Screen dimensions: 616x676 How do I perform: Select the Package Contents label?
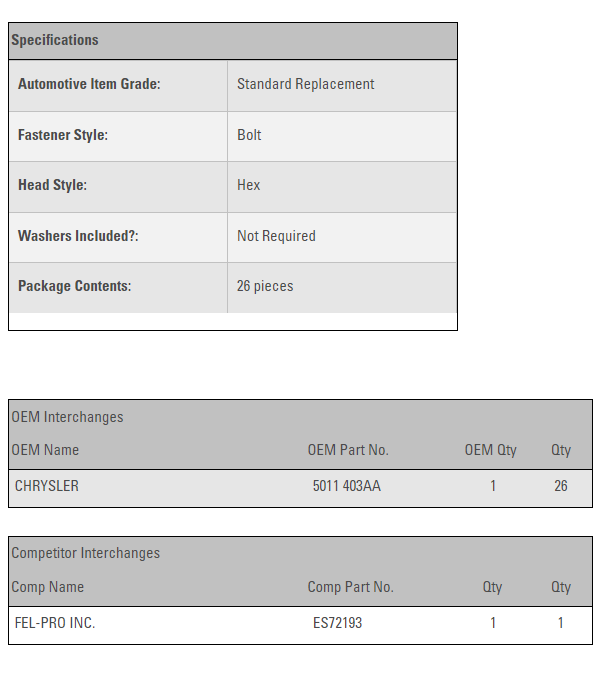pos(74,286)
